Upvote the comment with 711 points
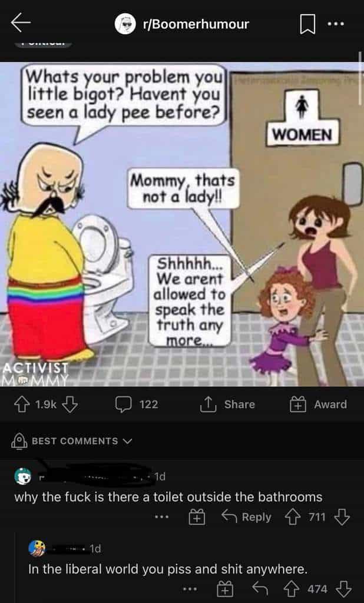This screenshot has width=364, height=603. pyautogui.click(x=292, y=517)
